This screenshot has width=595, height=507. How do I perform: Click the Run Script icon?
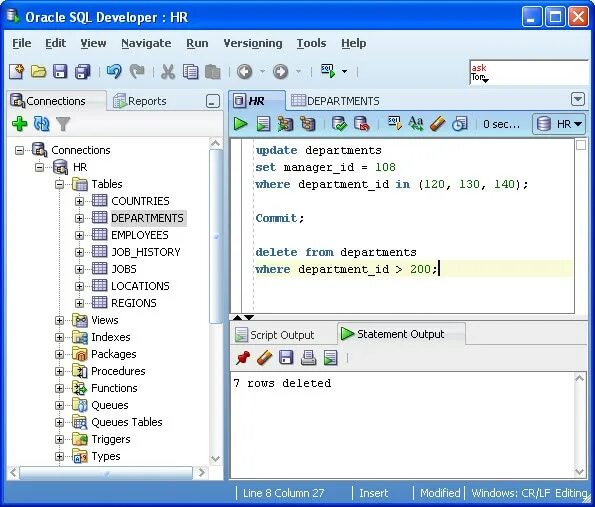point(263,124)
